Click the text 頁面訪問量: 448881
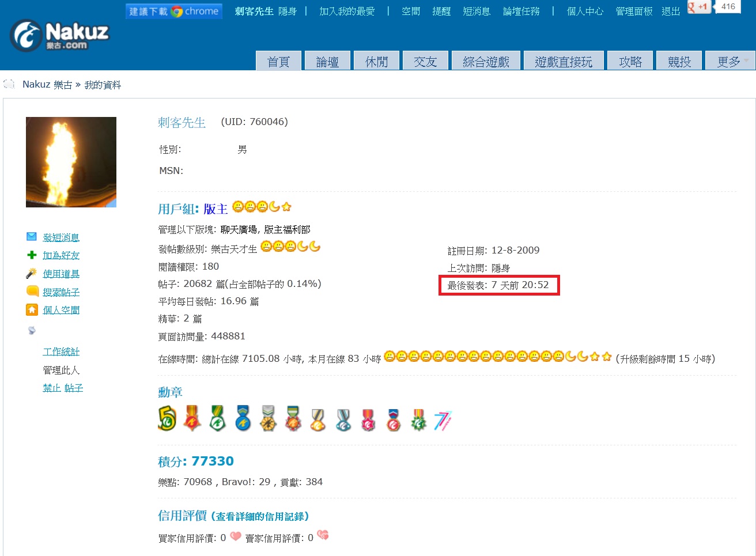This screenshot has width=756, height=556. tap(202, 336)
